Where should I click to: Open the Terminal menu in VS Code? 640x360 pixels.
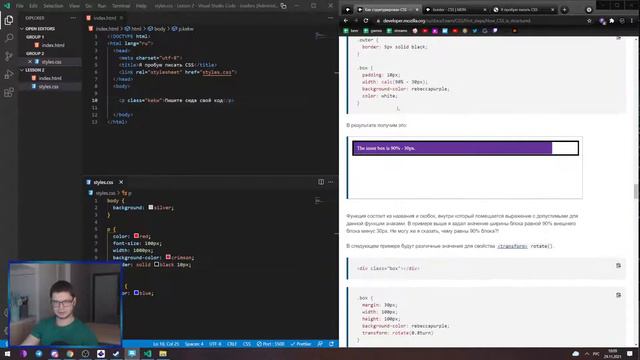[121, 6]
